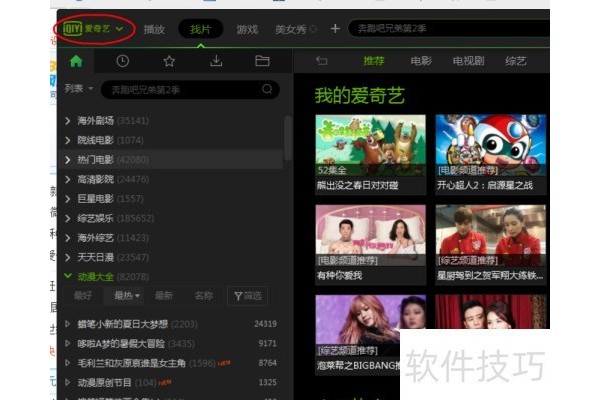Expand the 海外综艺 category
This screenshot has width=600, height=400.
click(x=68, y=238)
